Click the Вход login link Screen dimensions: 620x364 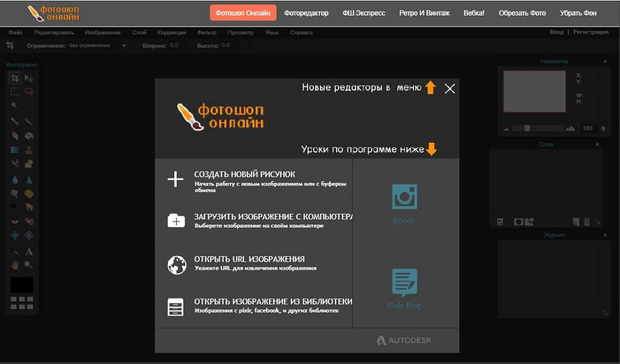(556, 32)
